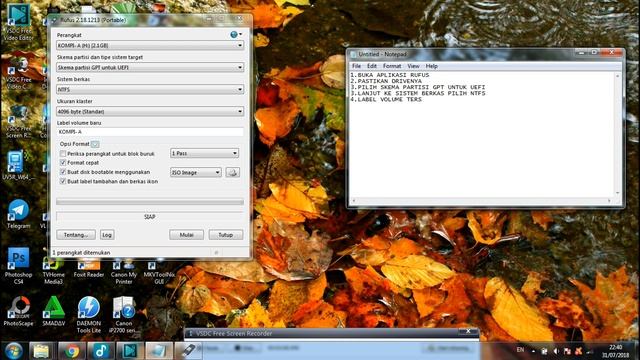Open Foxit Reader desktop shortcut
640x360 pixels.
[x=89, y=269]
